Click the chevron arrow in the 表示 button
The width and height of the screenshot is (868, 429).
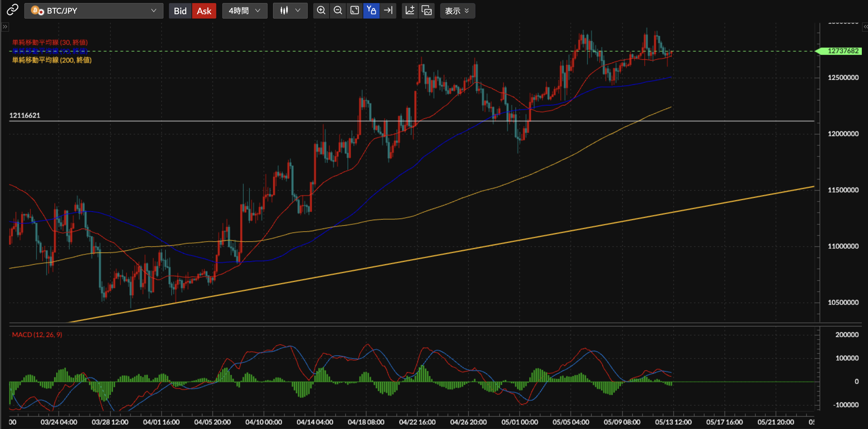tap(467, 11)
